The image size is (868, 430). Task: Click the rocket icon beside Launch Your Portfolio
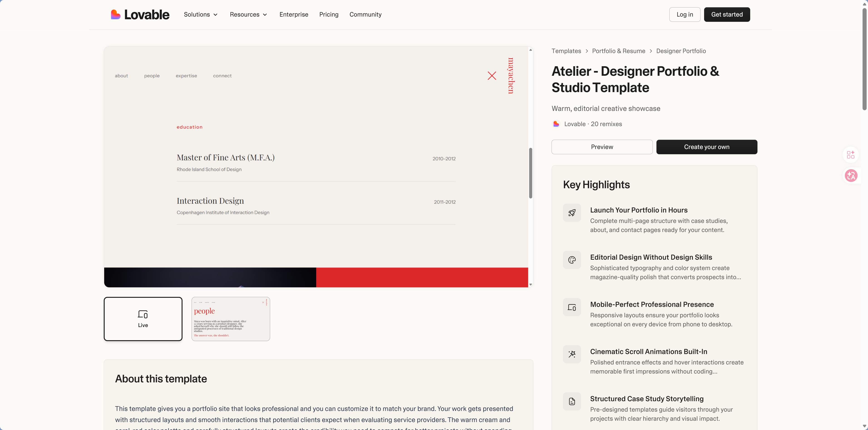pos(572,213)
